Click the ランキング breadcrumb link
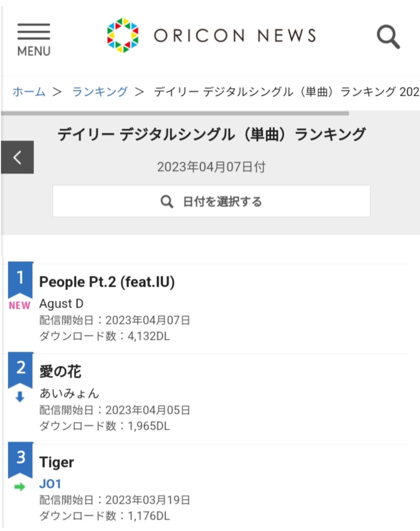420x531 pixels. point(100,91)
